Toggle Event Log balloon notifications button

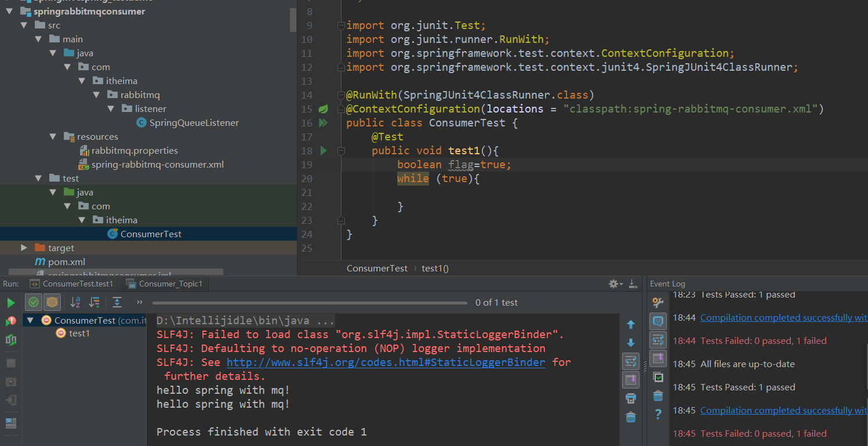coord(658,321)
